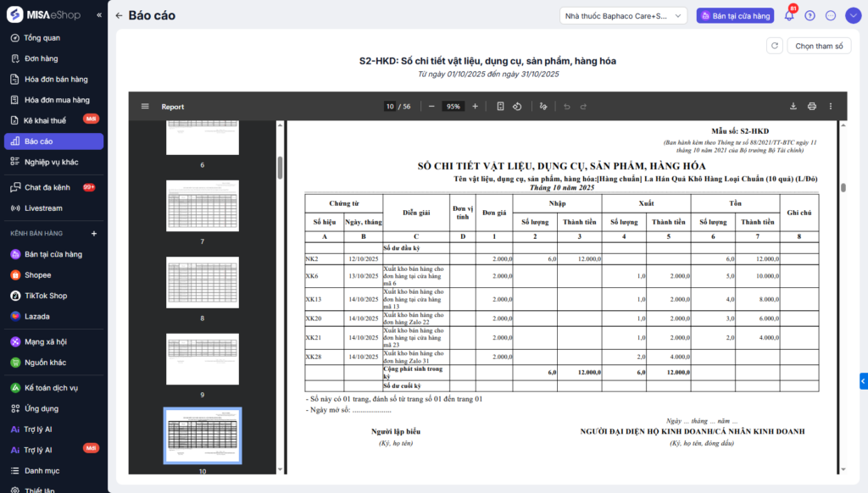Toggle the PDF viewer sidebar menu
The width and height of the screenshot is (868, 493).
[145, 106]
